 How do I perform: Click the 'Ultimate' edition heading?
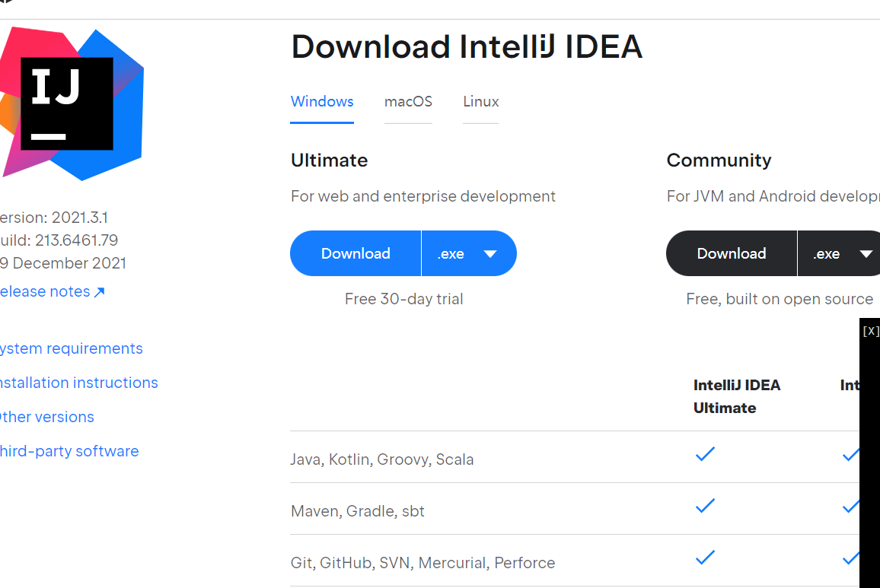(x=330, y=161)
